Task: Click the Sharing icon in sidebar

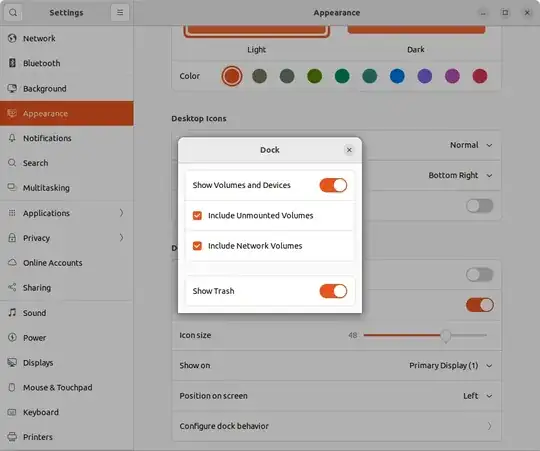Action: coord(12,287)
